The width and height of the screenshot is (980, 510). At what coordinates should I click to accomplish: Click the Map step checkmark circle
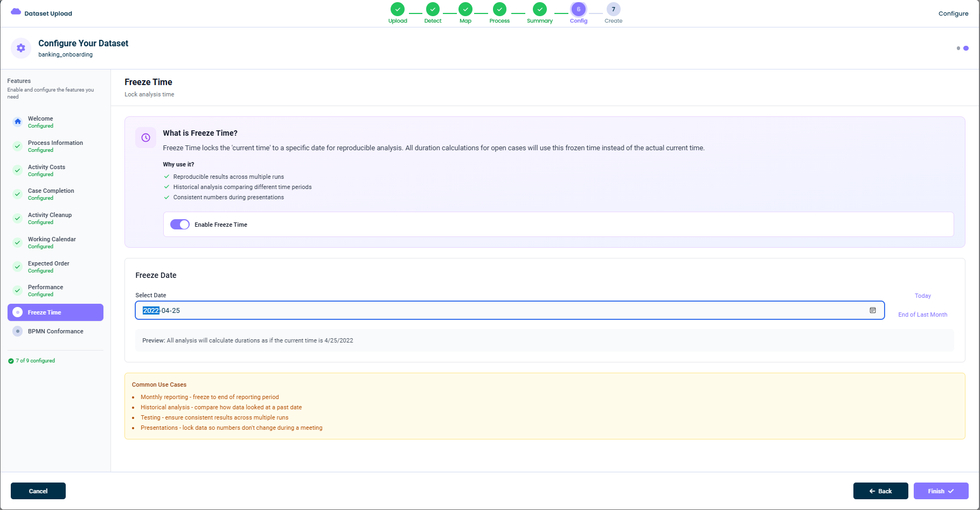point(465,9)
